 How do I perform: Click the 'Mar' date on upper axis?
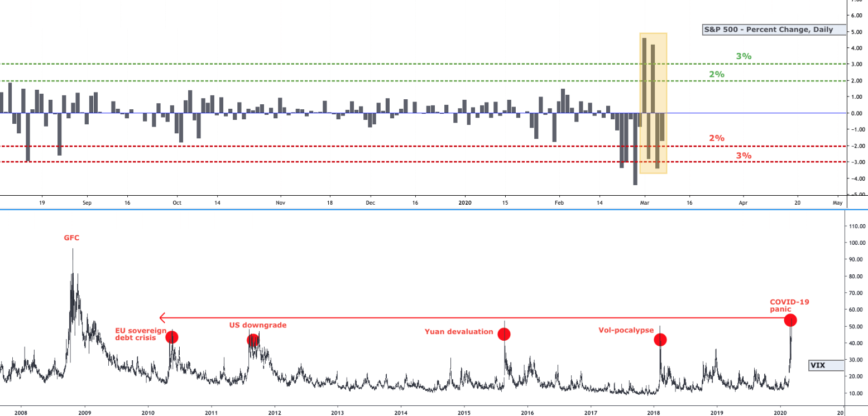[645, 204]
